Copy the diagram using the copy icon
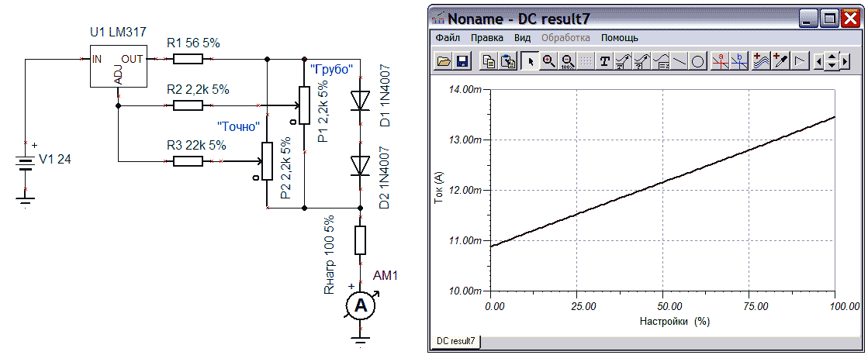This screenshot has width=868, height=355. click(489, 62)
